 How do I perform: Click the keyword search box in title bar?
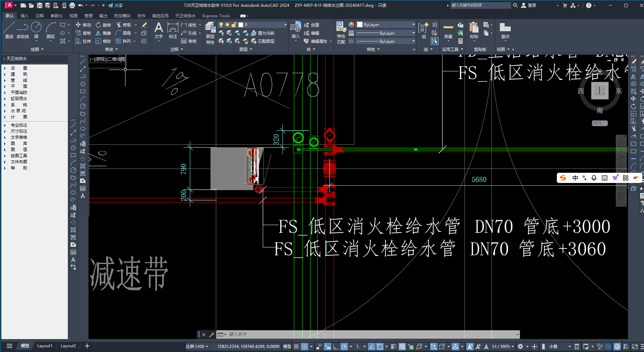481,5
